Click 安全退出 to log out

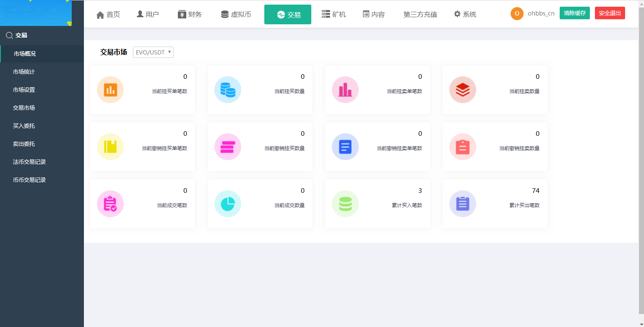pyautogui.click(x=610, y=13)
